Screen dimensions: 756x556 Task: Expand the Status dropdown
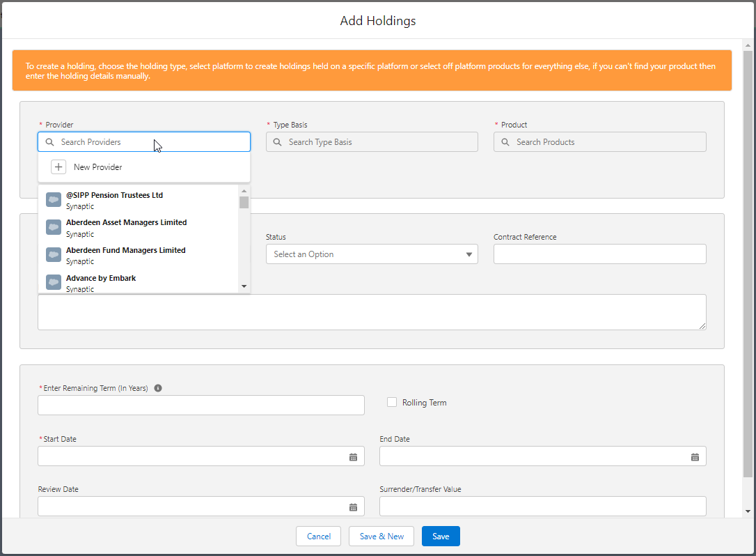[x=372, y=254]
